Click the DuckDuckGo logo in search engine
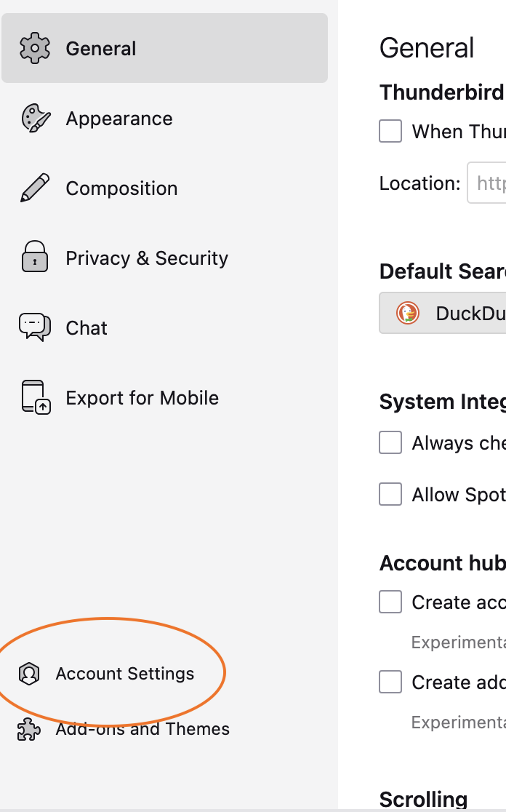The height and width of the screenshot is (812, 506). point(408,314)
